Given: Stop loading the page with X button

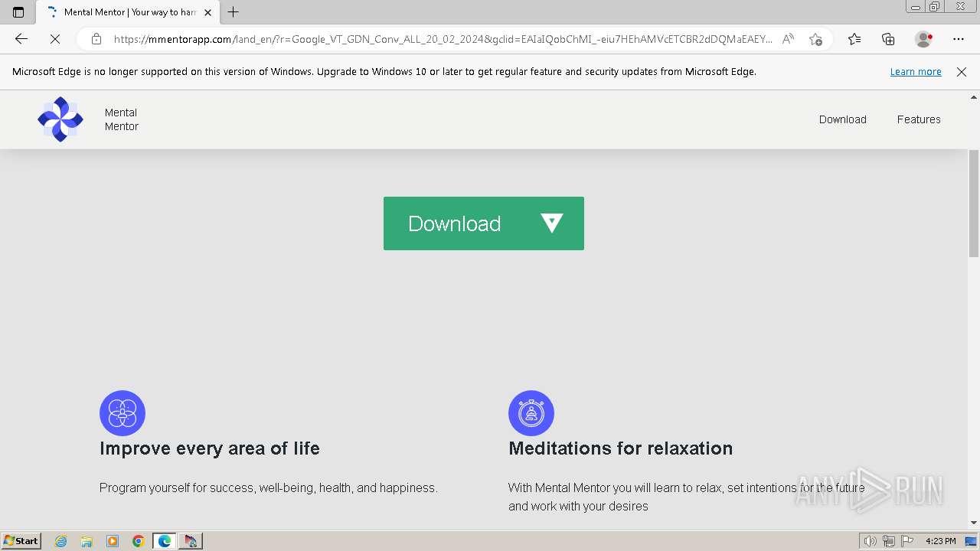Looking at the screenshot, I should point(55,39).
